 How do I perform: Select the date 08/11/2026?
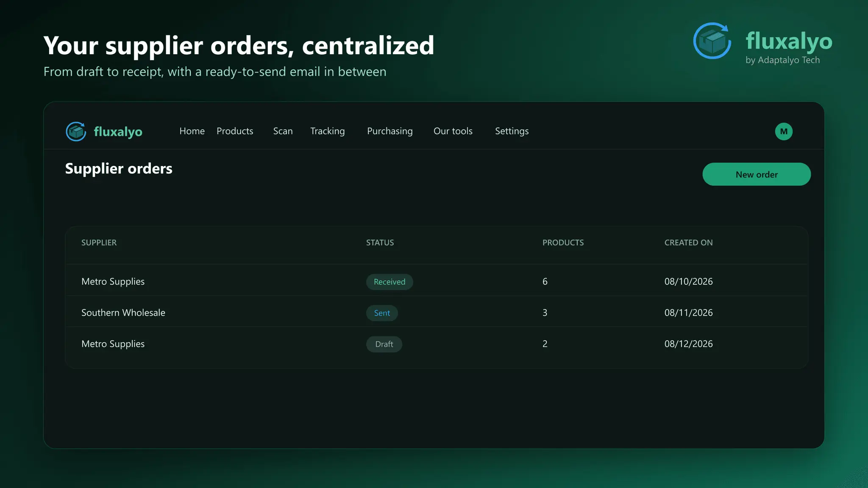click(x=688, y=313)
